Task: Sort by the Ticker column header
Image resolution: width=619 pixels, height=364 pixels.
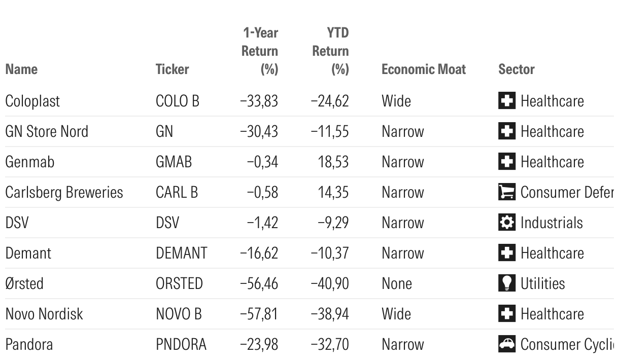Action: 172,69
